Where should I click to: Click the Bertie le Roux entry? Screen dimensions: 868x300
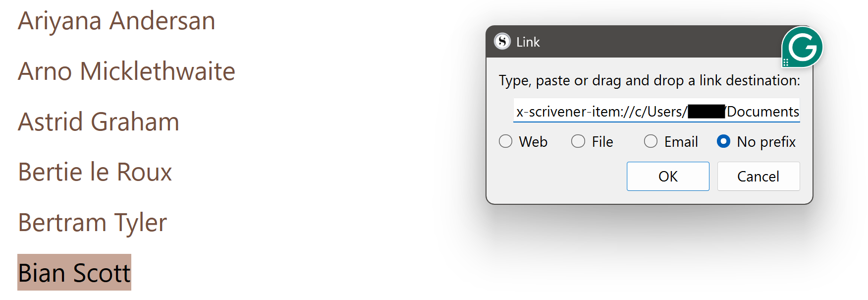pyautogui.click(x=95, y=172)
